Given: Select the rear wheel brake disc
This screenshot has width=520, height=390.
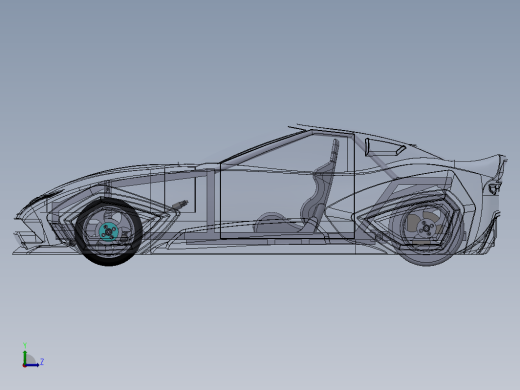Looking at the screenshot, I should (425, 229).
